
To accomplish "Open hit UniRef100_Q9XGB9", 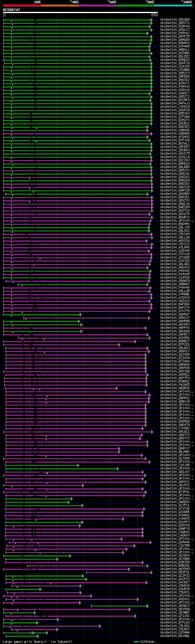I will tap(175, 20).
